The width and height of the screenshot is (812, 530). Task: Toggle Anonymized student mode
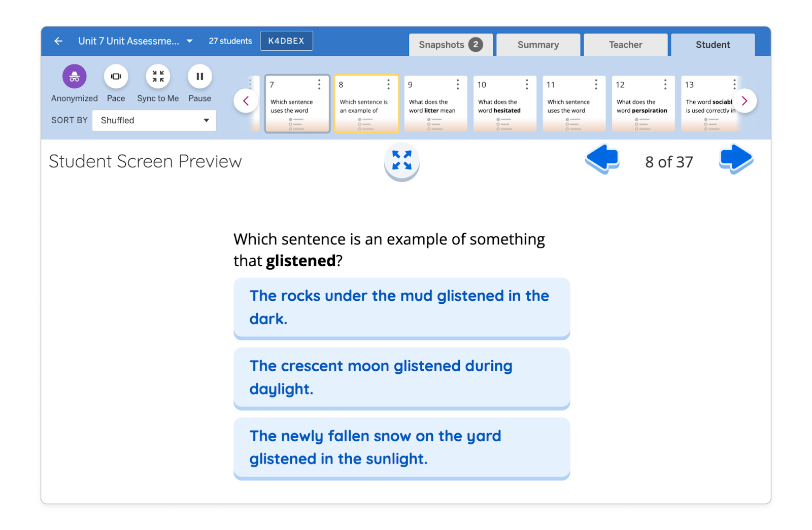(x=74, y=77)
